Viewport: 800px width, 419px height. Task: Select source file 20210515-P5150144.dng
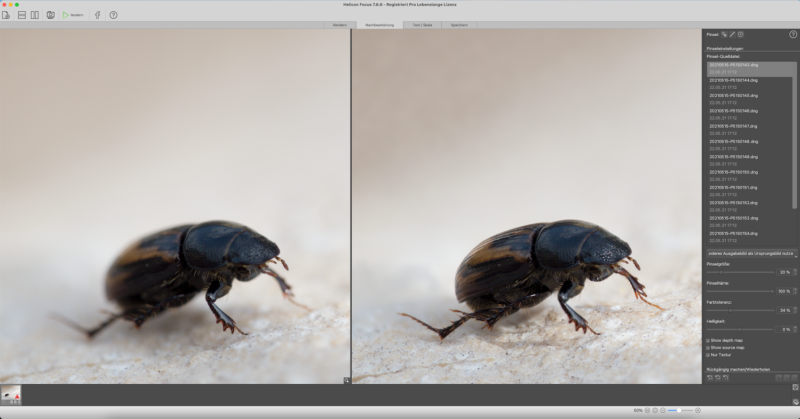751,84
